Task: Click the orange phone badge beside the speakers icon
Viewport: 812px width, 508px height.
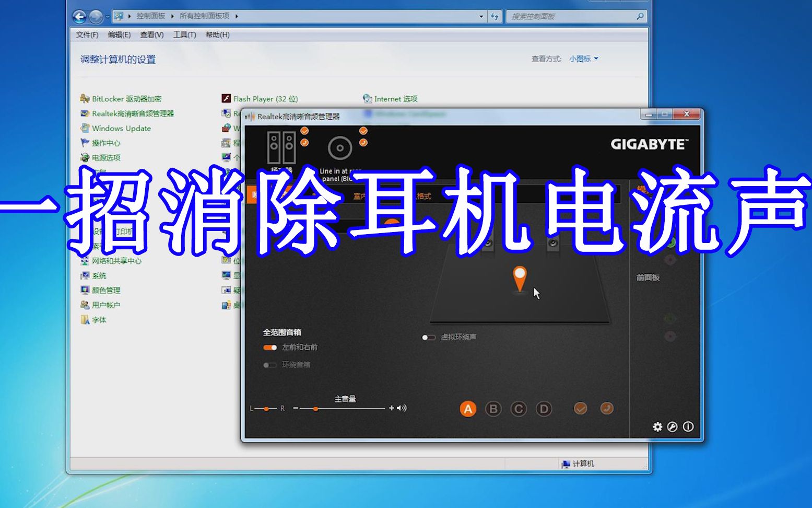Action: point(304,142)
